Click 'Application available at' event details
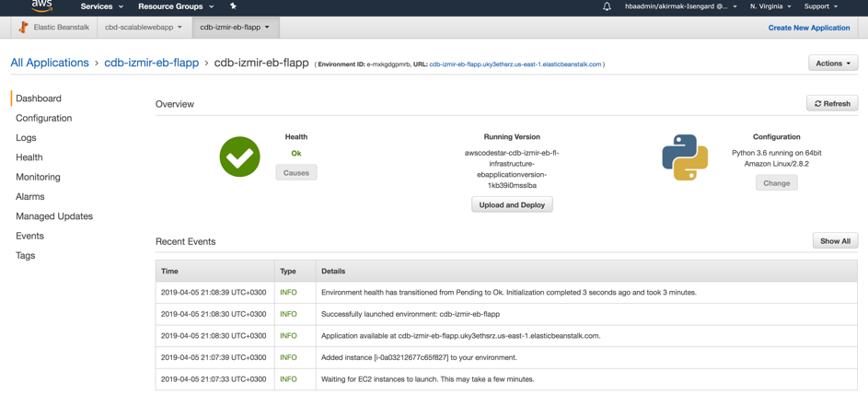This screenshot has width=868, height=406. pyautogui.click(x=461, y=336)
